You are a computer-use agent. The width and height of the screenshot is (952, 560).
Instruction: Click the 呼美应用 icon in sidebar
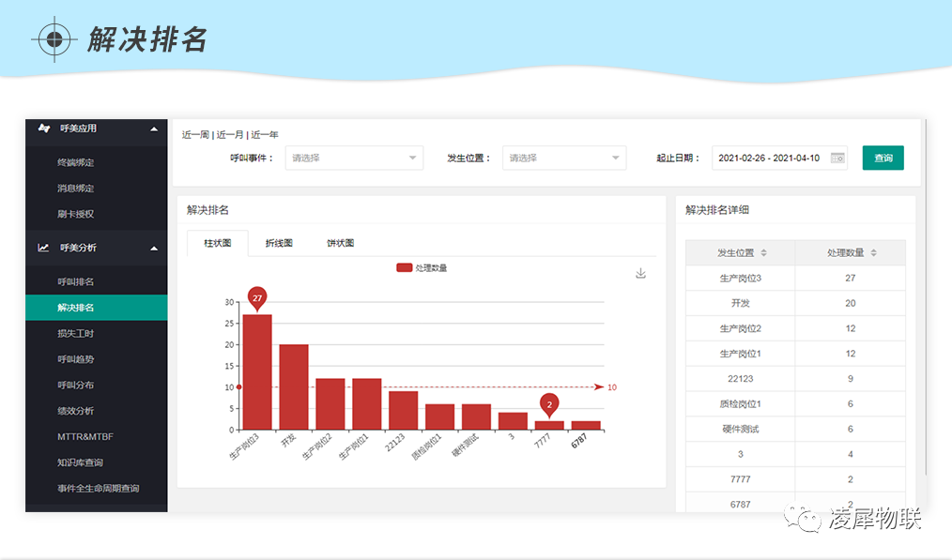click(43, 129)
